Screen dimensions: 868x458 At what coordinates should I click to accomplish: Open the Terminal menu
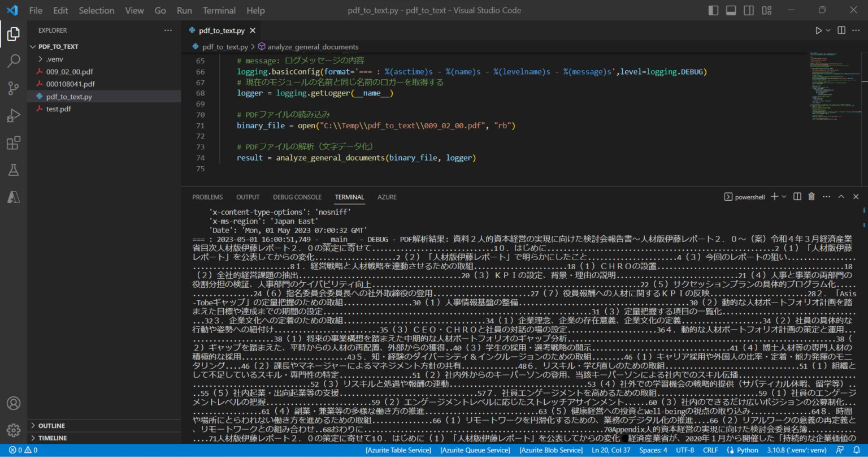coord(219,10)
